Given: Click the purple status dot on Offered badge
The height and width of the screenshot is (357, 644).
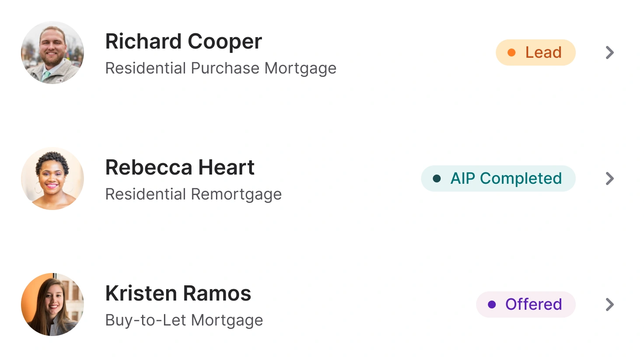Looking at the screenshot, I should (x=493, y=304).
